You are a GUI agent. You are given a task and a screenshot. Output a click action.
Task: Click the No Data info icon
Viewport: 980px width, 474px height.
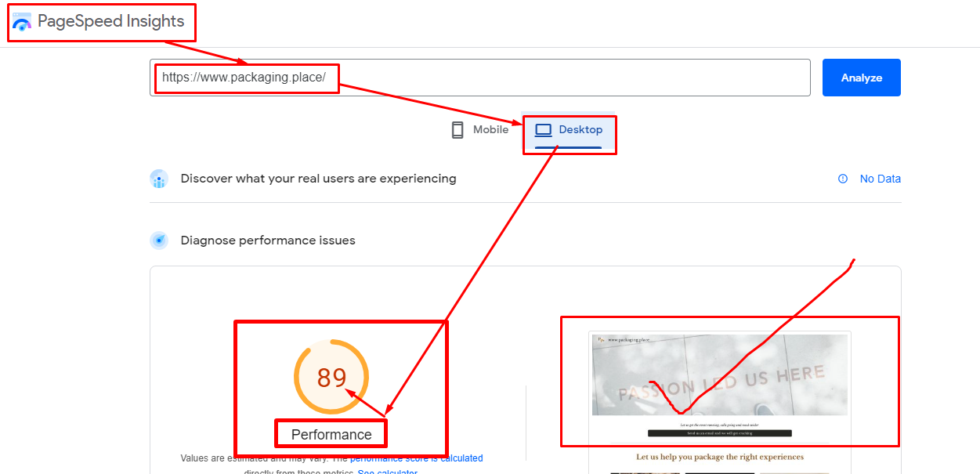[843, 179]
